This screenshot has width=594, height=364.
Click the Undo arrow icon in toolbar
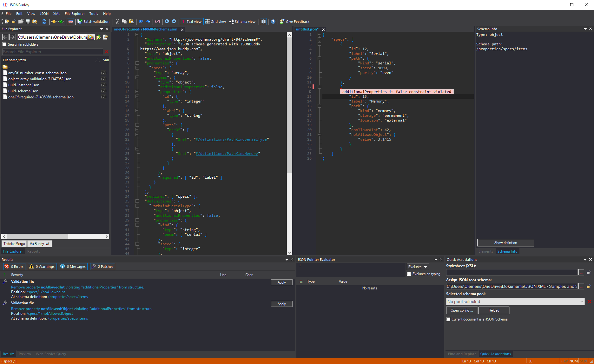click(141, 22)
